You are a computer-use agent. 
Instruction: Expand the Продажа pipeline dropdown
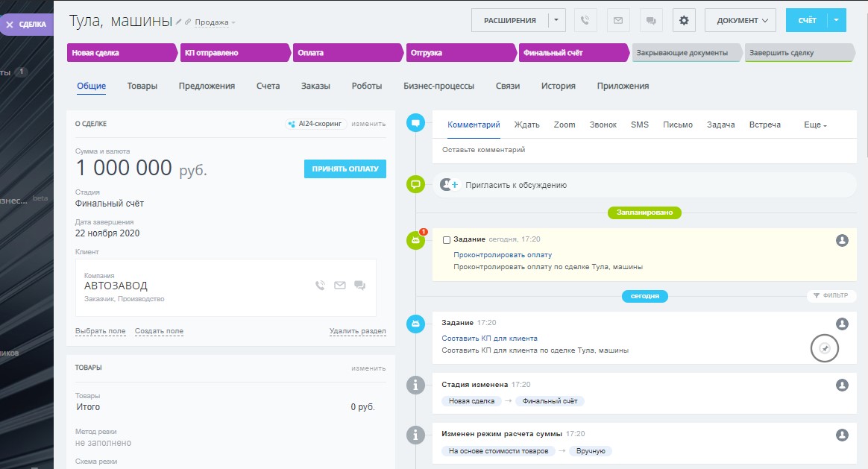215,22
